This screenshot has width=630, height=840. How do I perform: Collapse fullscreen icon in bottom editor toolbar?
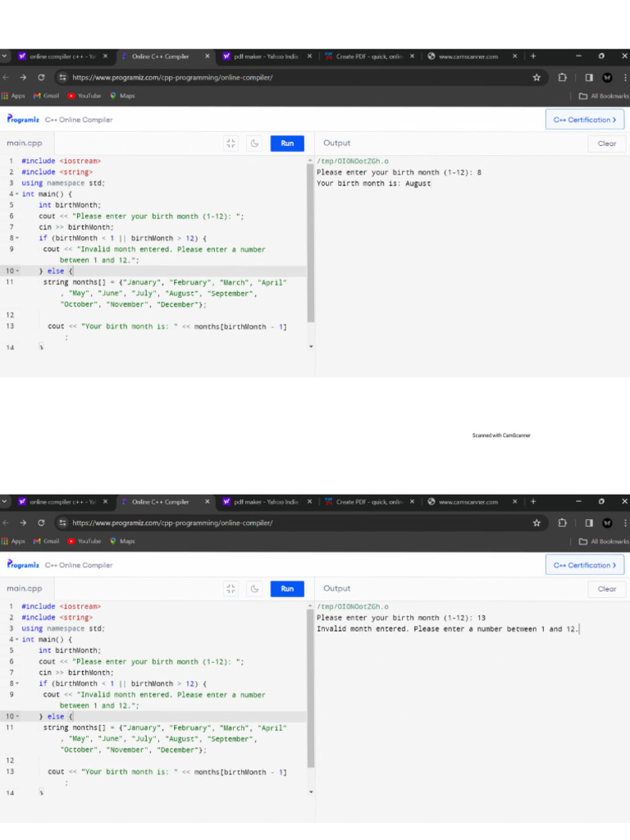tap(231, 589)
